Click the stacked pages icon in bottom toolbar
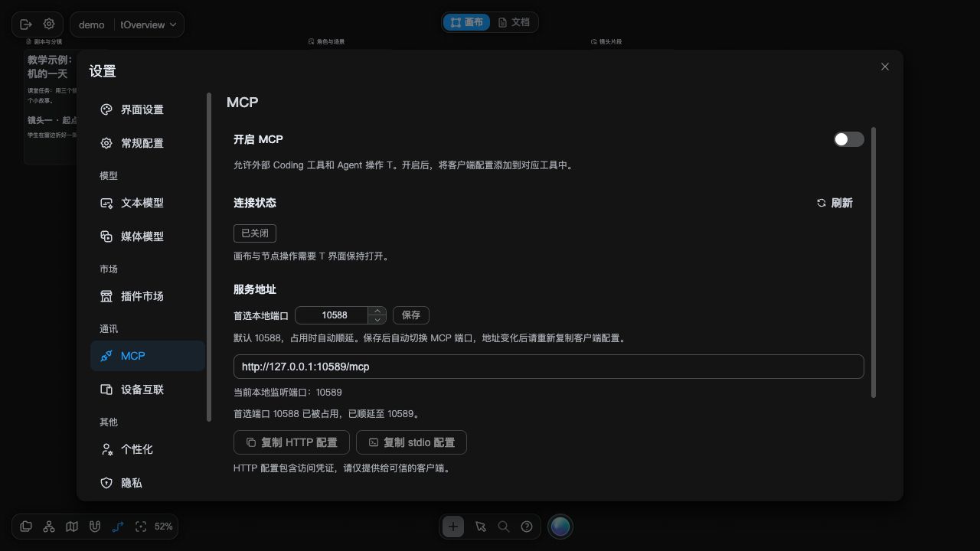980x551 pixels. pos(26,527)
